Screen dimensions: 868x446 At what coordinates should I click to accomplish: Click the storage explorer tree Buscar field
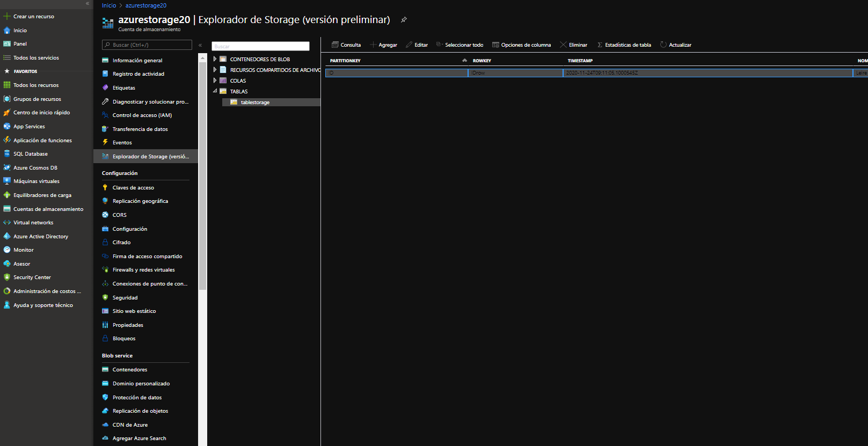click(x=260, y=46)
